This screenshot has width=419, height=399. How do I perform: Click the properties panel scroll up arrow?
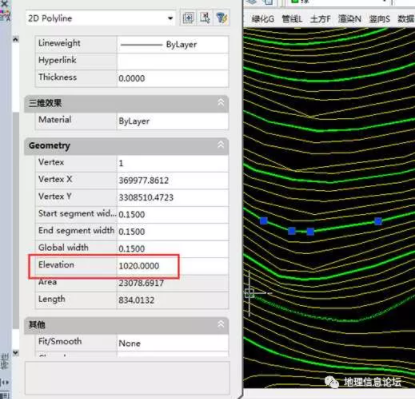coord(16,39)
